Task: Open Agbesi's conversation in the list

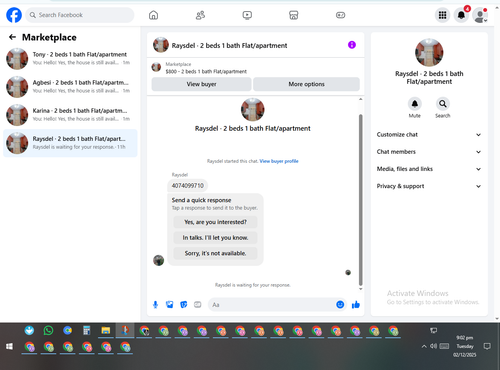Action: (x=70, y=87)
